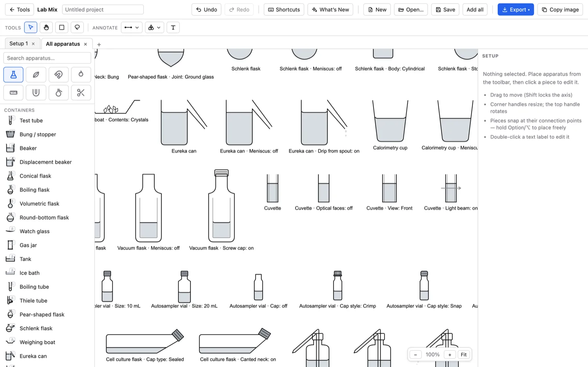Select Weighing boat list item
The image size is (588, 367).
[x=47, y=342]
